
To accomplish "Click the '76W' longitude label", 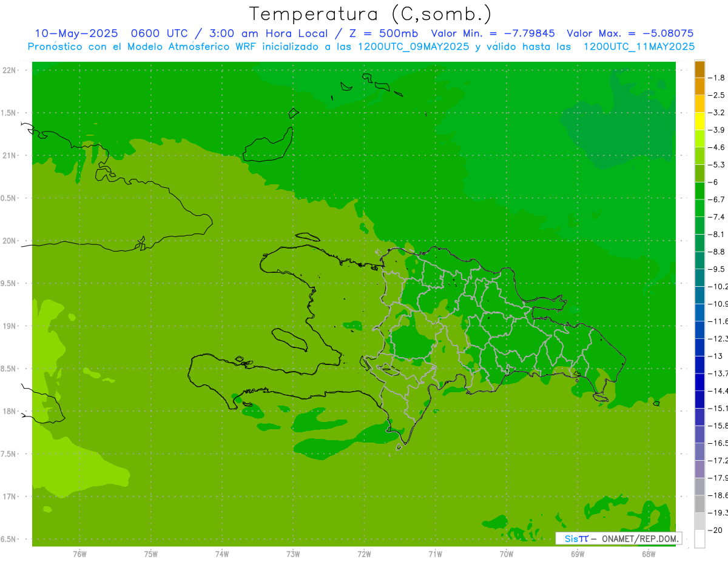I will click(79, 554).
